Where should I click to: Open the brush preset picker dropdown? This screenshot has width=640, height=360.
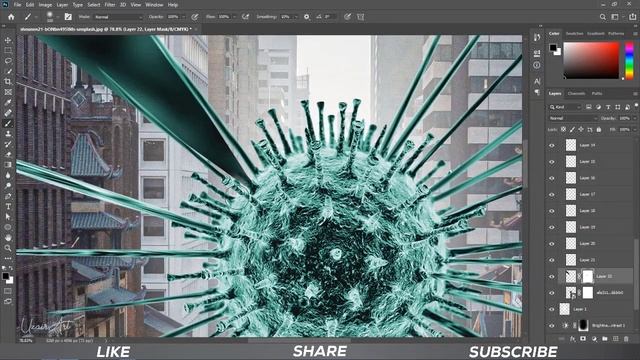(58, 17)
